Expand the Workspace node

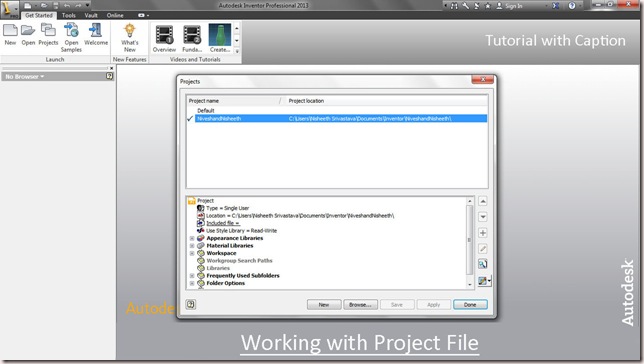coord(192,253)
